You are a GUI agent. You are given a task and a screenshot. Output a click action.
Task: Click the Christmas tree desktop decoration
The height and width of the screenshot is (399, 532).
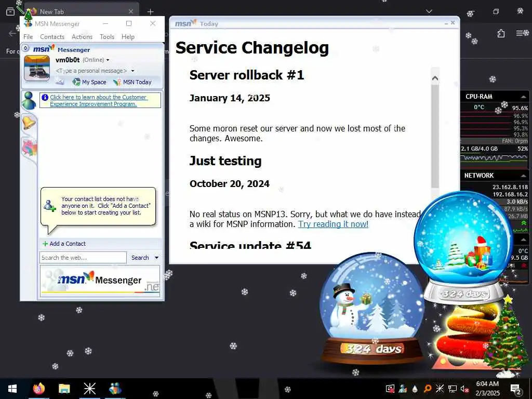(506, 336)
